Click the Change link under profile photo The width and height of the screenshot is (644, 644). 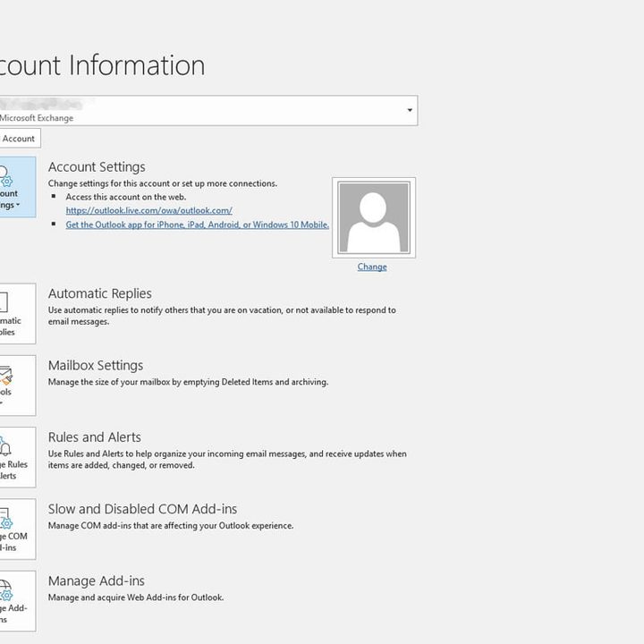pos(372,267)
